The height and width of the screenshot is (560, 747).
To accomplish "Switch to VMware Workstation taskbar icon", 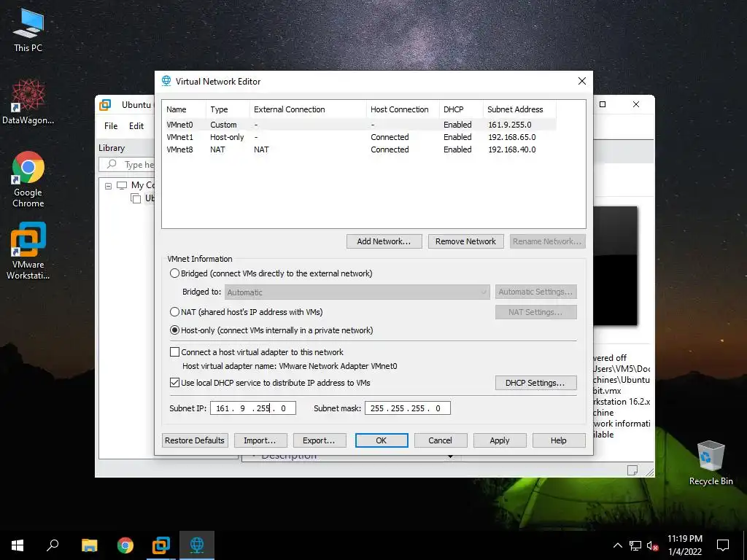I will [x=161, y=545].
